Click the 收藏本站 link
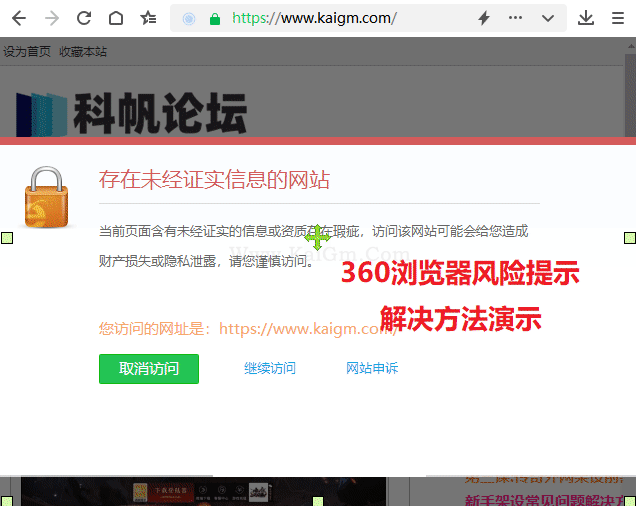The image size is (636, 506). [83, 52]
